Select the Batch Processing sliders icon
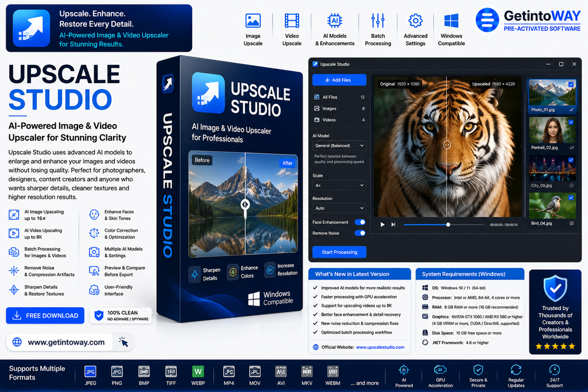588x392 pixels. pos(378,21)
